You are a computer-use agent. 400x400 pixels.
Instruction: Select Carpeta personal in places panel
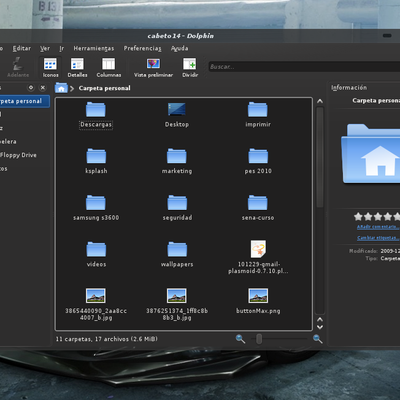coord(24,101)
